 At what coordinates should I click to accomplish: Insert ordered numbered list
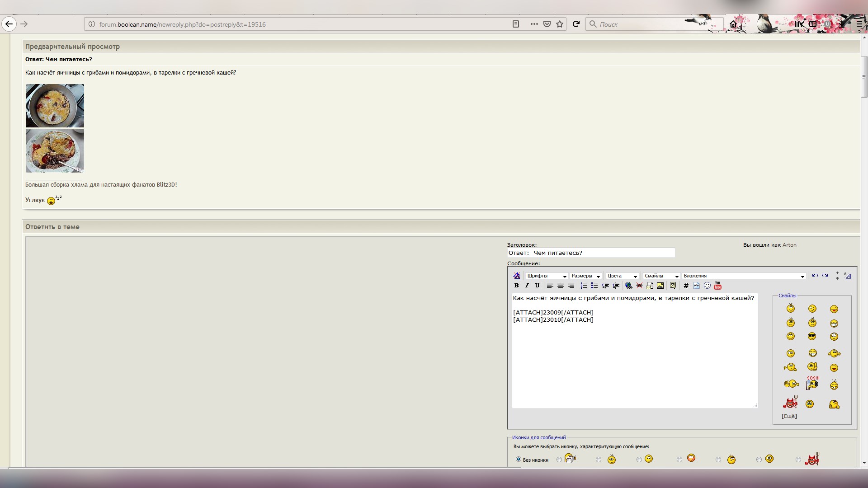584,286
